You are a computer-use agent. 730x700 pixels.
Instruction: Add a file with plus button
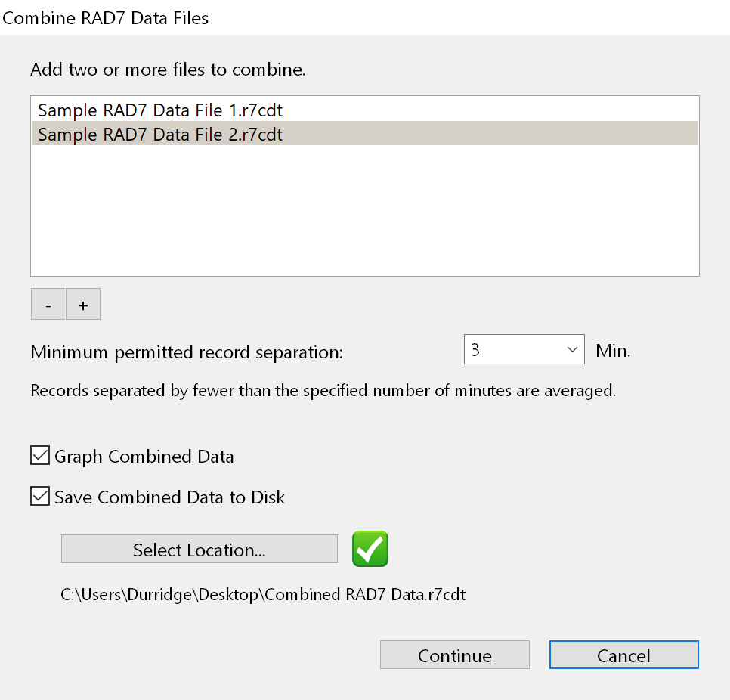coord(83,305)
